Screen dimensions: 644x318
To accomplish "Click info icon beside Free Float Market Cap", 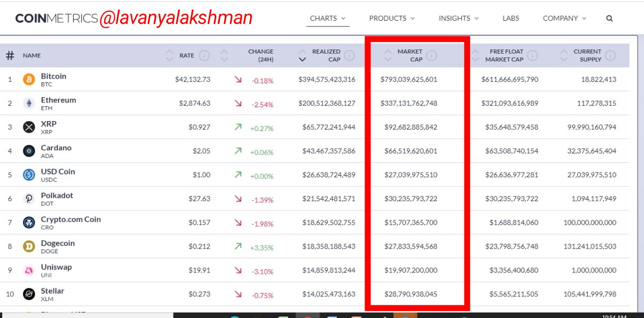I will click(532, 55).
